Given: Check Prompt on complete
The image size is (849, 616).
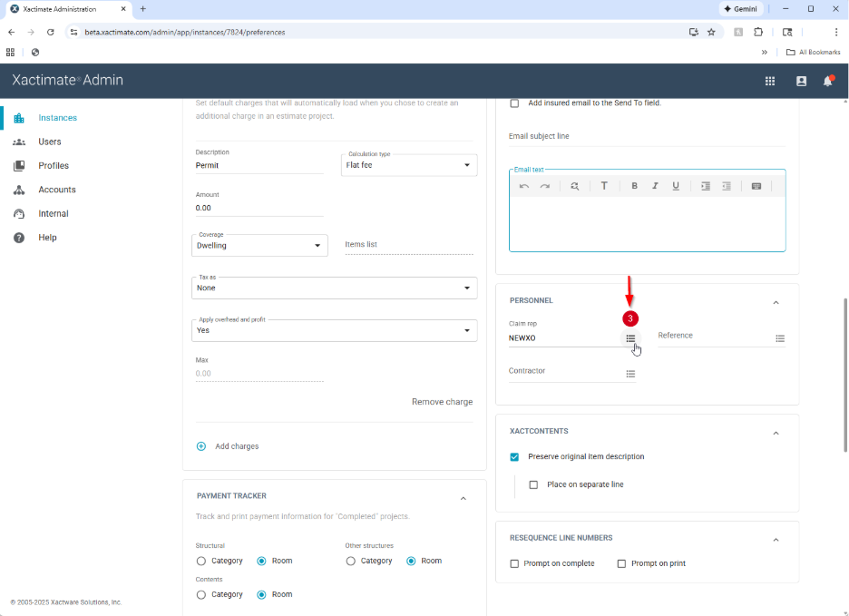Looking at the screenshot, I should click(514, 563).
